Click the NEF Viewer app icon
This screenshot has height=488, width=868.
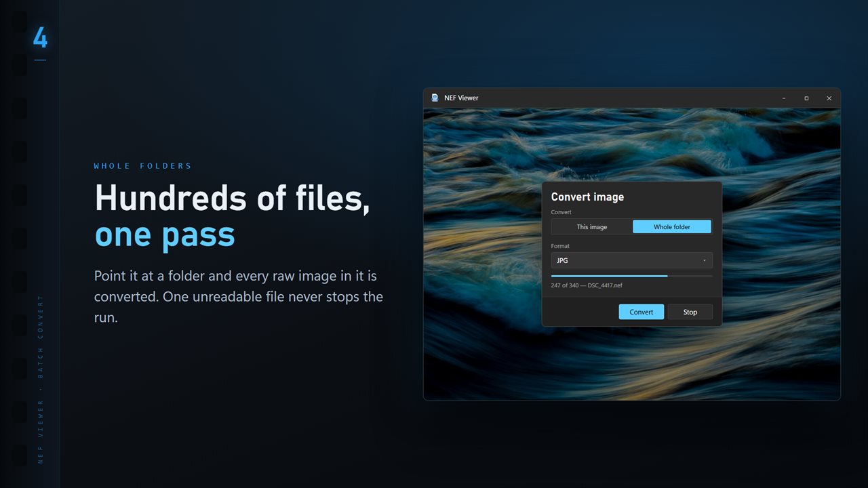pos(435,98)
